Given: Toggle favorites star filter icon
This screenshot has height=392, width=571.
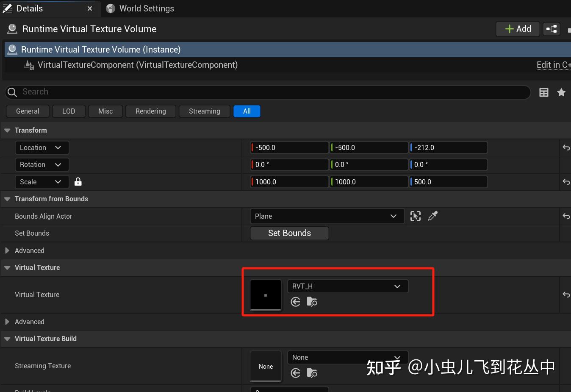Looking at the screenshot, I should pos(561,92).
